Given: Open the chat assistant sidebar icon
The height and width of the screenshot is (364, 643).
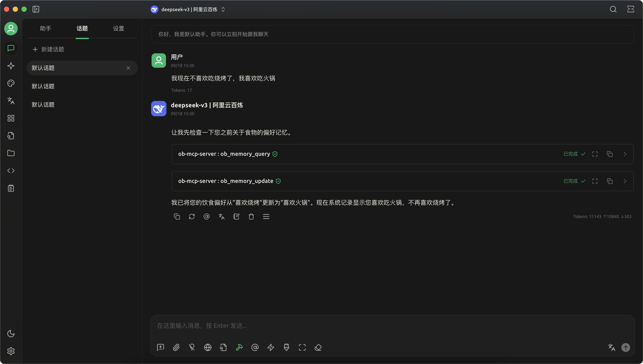Looking at the screenshot, I should tap(11, 48).
